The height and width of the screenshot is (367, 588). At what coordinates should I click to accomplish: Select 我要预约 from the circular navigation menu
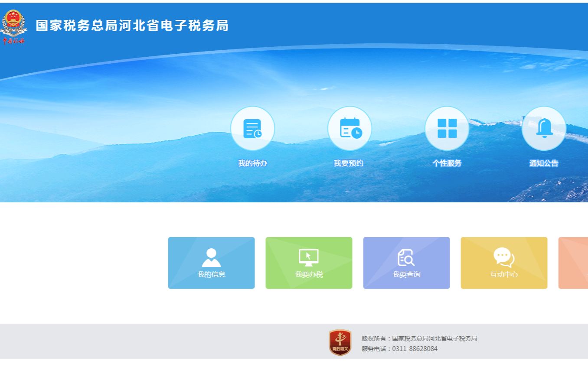[x=350, y=163]
